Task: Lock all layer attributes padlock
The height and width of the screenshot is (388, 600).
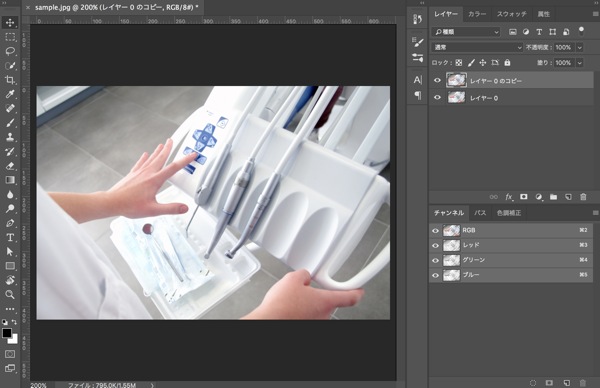Action: tap(507, 63)
